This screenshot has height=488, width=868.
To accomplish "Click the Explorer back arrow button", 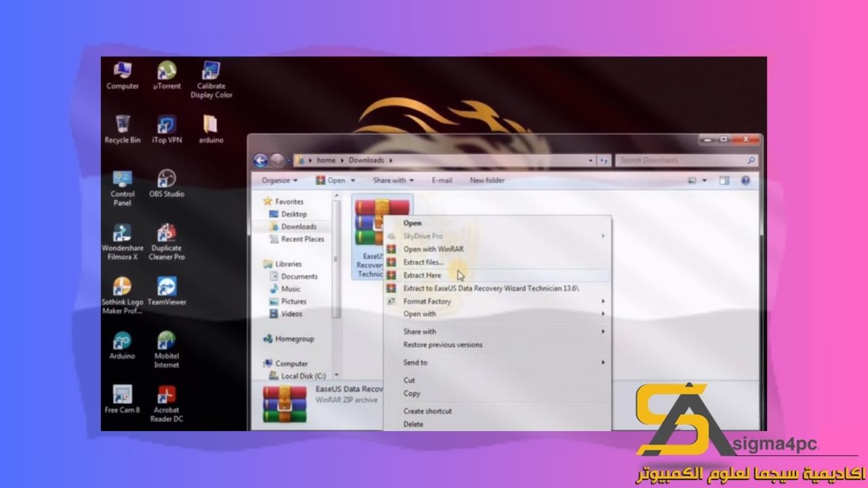I will pos(260,161).
